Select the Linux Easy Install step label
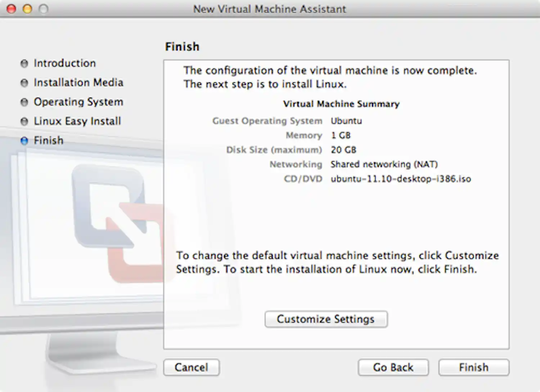The width and height of the screenshot is (540, 392). 77,121
